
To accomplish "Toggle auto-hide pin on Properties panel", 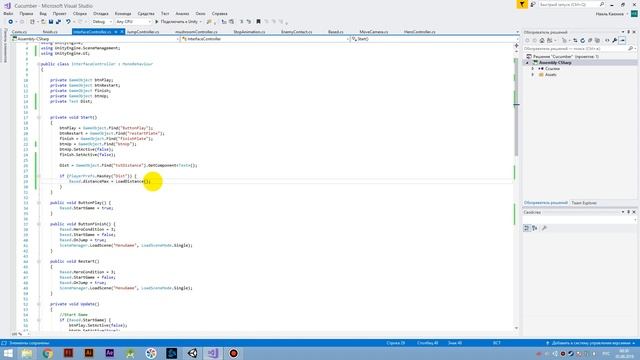I will coord(629,212).
